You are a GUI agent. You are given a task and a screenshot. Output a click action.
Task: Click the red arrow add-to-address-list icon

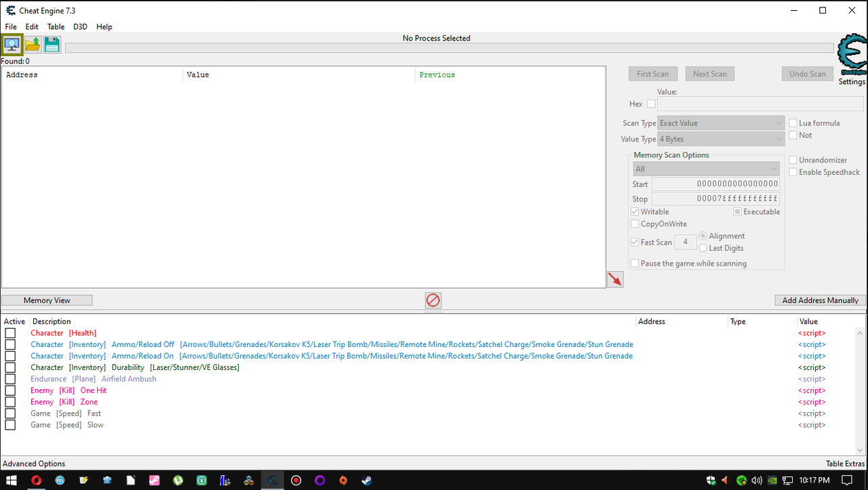(615, 279)
